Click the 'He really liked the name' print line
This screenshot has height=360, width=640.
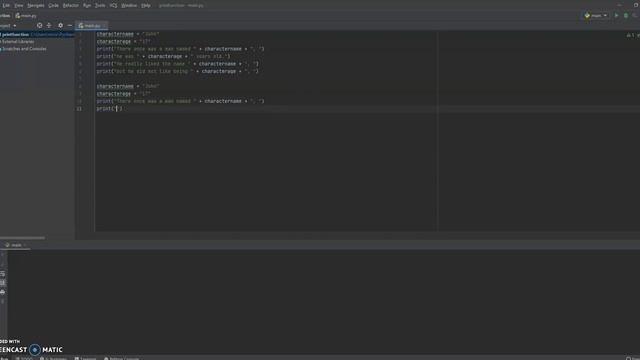coord(178,64)
